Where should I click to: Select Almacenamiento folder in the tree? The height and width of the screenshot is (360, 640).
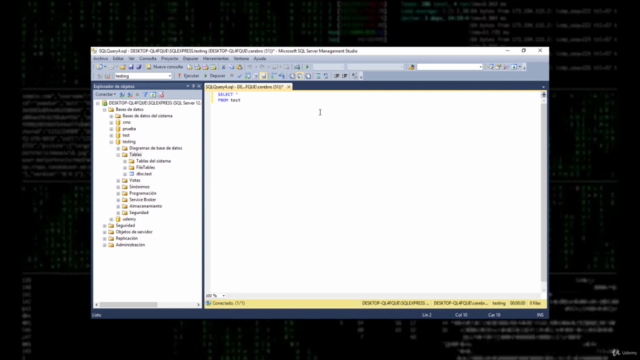[x=145, y=206]
